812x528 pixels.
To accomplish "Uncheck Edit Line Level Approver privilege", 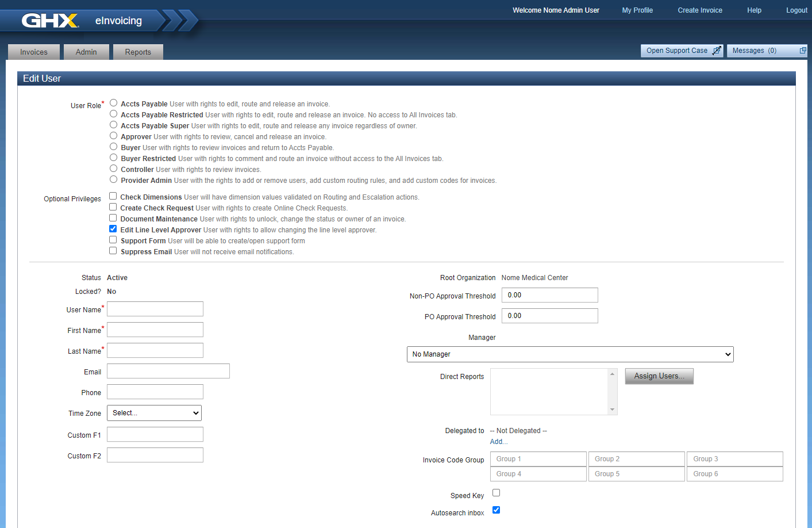I will pos(113,229).
